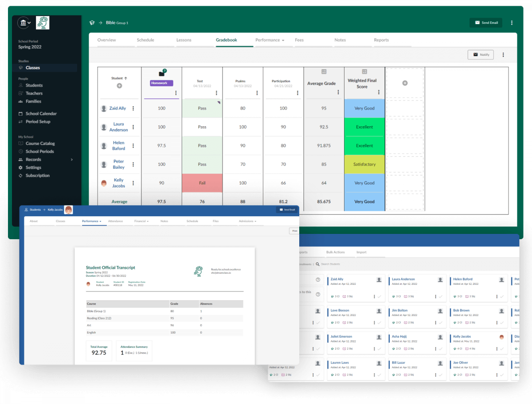Click Peter Bailey's yellow Satisfactory score cell
The image size is (532, 404).
click(x=364, y=164)
